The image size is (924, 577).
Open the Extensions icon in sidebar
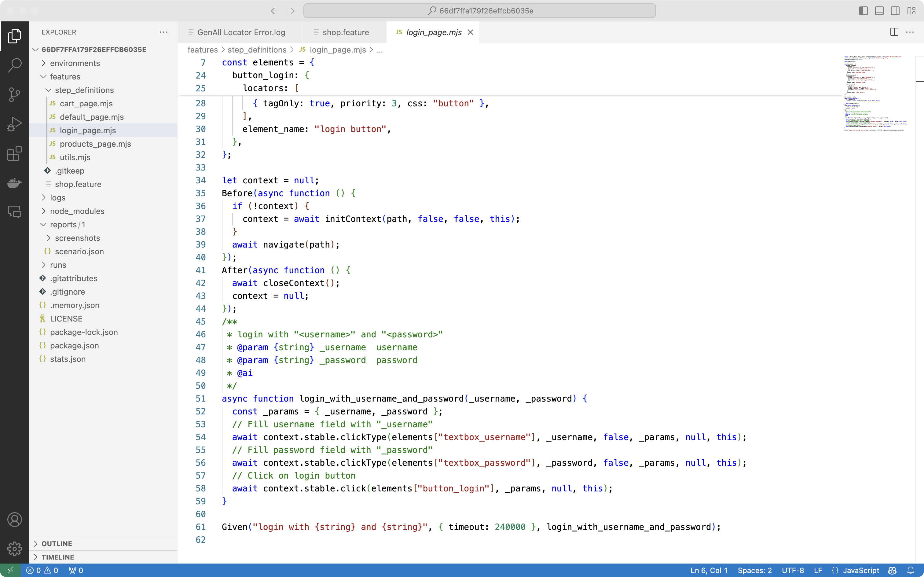(15, 153)
